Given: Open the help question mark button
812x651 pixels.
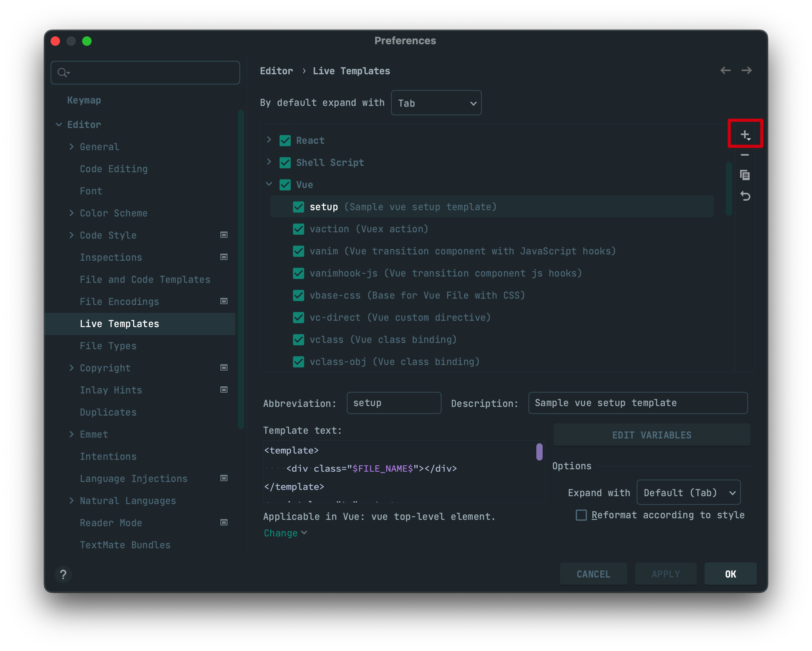Looking at the screenshot, I should 63,574.
